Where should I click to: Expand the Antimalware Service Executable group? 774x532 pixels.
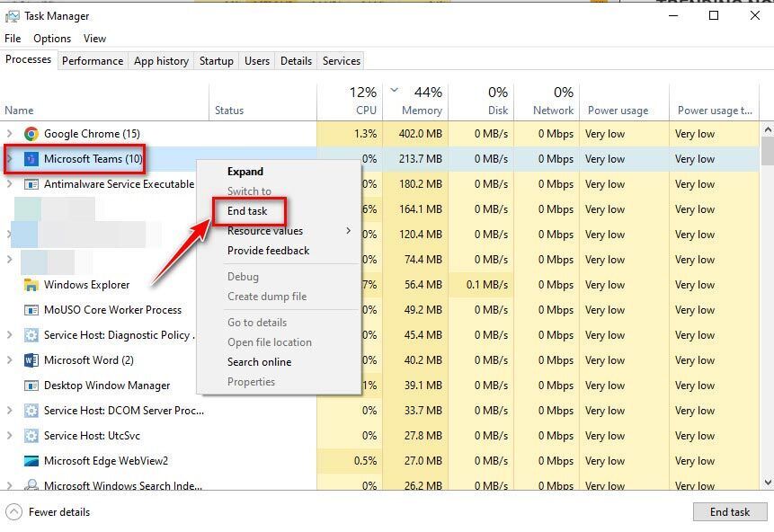coord(9,184)
